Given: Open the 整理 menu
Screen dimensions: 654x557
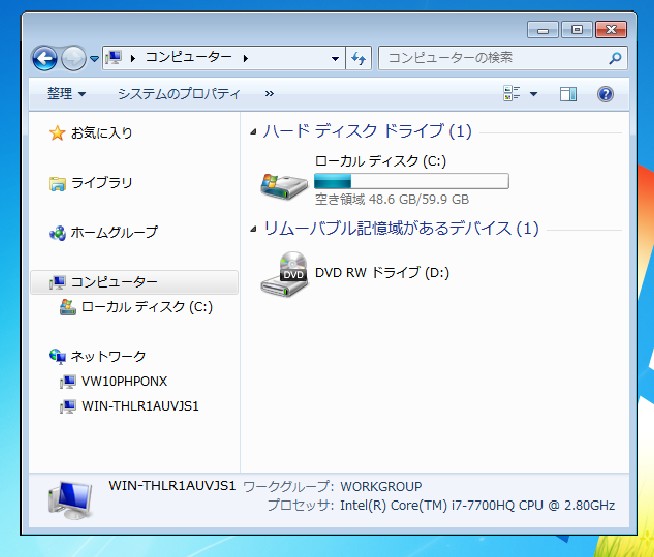Looking at the screenshot, I should click(66, 93).
